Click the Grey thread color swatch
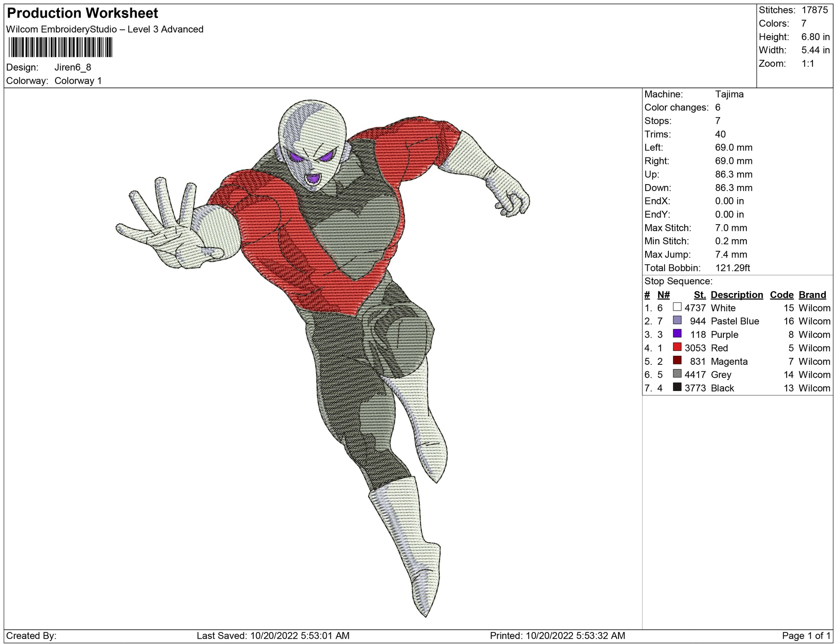 pyautogui.click(x=677, y=374)
